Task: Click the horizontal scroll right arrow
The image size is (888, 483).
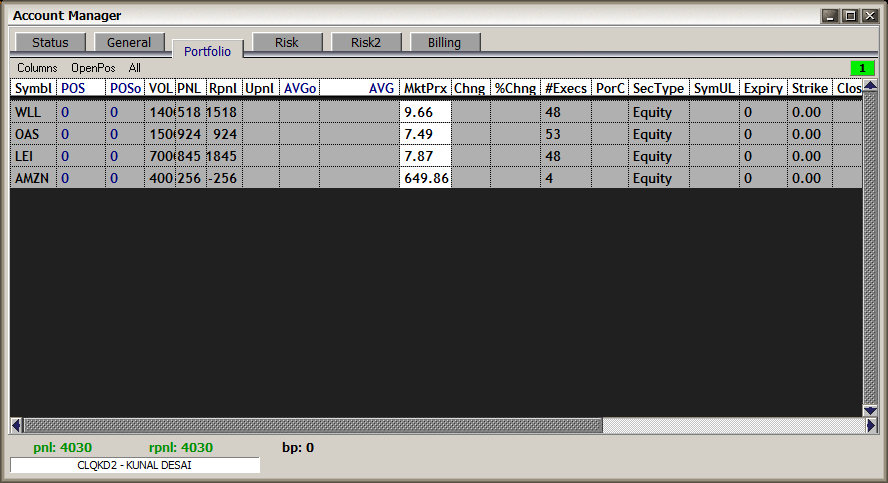Action: 870,425
